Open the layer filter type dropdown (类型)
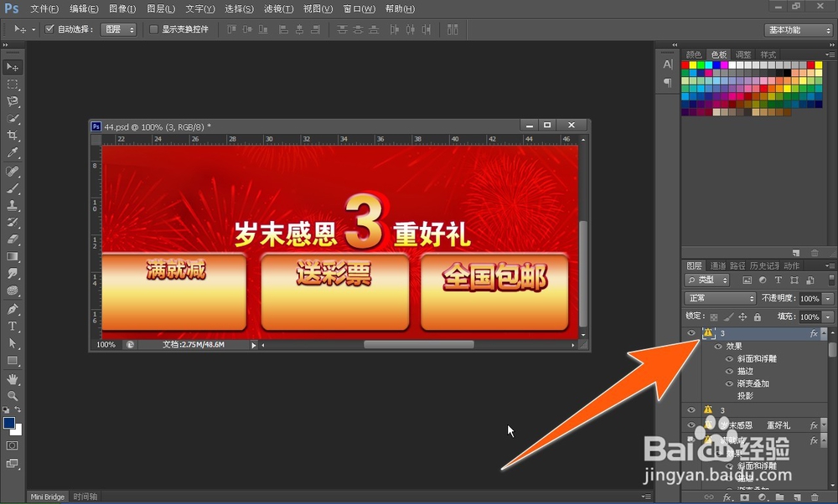The width and height of the screenshot is (838, 504). (x=706, y=280)
